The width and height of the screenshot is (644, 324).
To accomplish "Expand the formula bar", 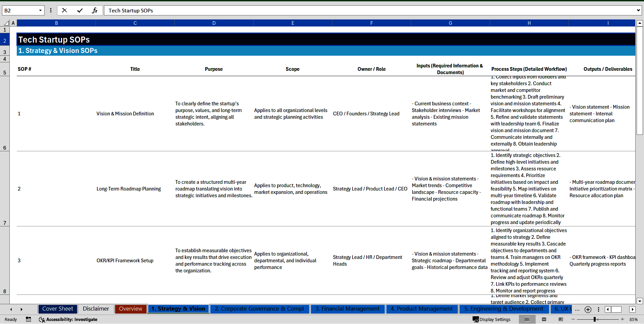I will pyautogui.click(x=638, y=10).
